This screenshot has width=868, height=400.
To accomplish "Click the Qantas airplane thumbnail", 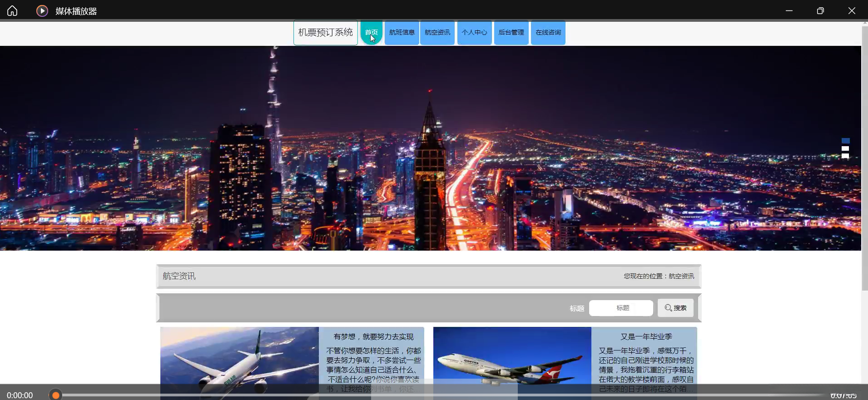I will [x=512, y=363].
